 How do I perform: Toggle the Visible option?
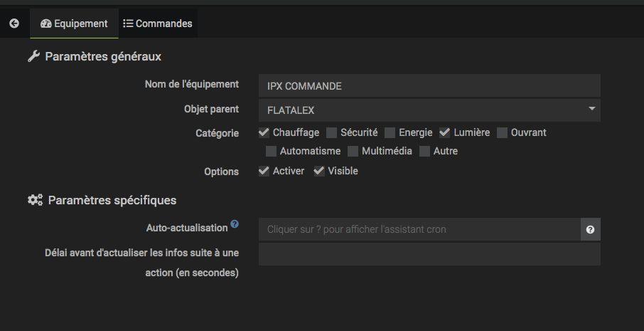point(319,171)
